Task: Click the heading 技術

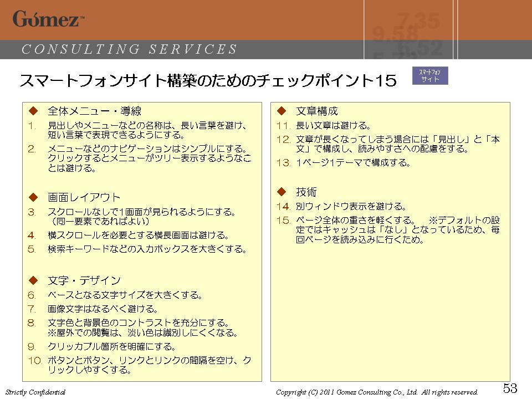Action: click(306, 192)
